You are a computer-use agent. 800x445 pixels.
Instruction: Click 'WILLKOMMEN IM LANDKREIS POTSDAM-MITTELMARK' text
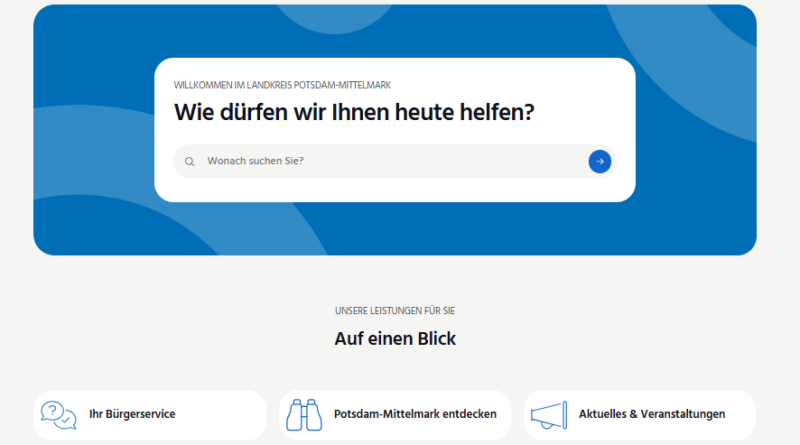click(x=282, y=85)
